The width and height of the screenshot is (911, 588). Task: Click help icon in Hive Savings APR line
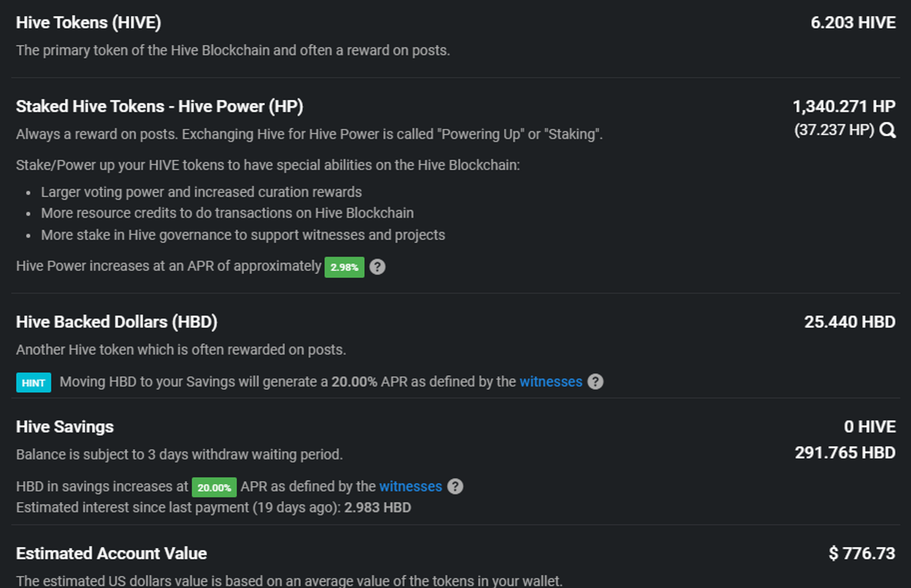click(x=455, y=487)
